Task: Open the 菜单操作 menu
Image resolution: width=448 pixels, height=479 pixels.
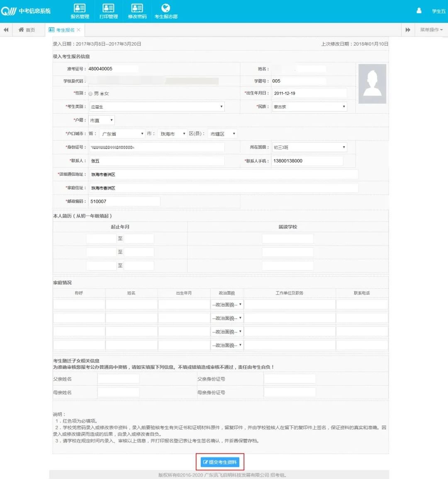Action: 431,30
